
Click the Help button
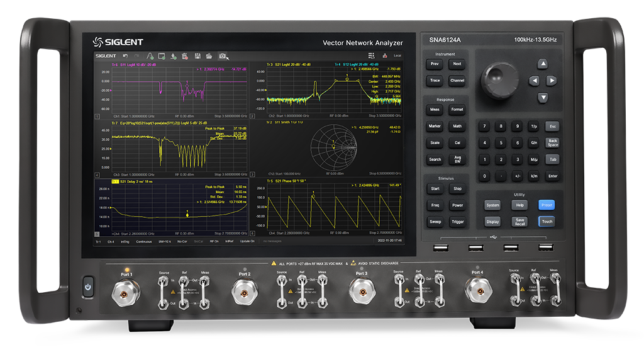(x=519, y=205)
